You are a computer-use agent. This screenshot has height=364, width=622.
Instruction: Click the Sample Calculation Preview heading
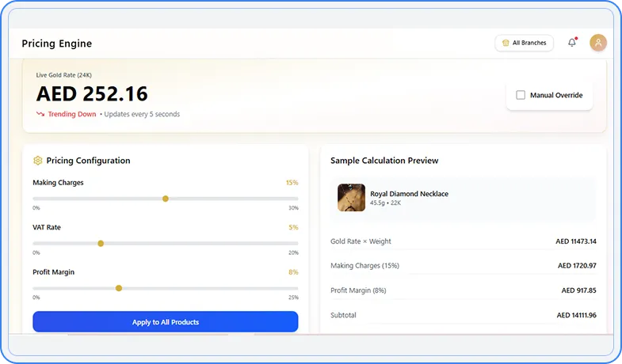pos(384,161)
